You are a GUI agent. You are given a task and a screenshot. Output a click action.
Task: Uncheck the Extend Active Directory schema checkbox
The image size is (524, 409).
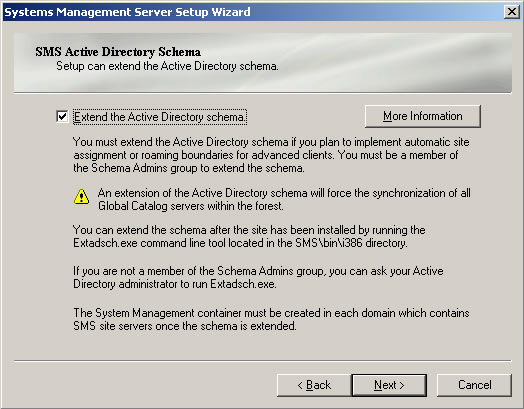62,117
